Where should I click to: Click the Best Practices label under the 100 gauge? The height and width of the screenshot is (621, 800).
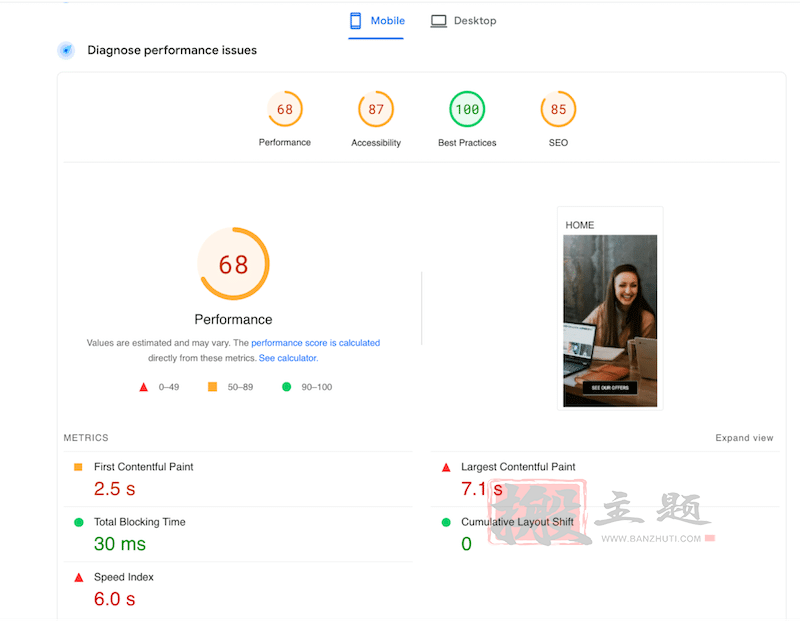click(467, 143)
